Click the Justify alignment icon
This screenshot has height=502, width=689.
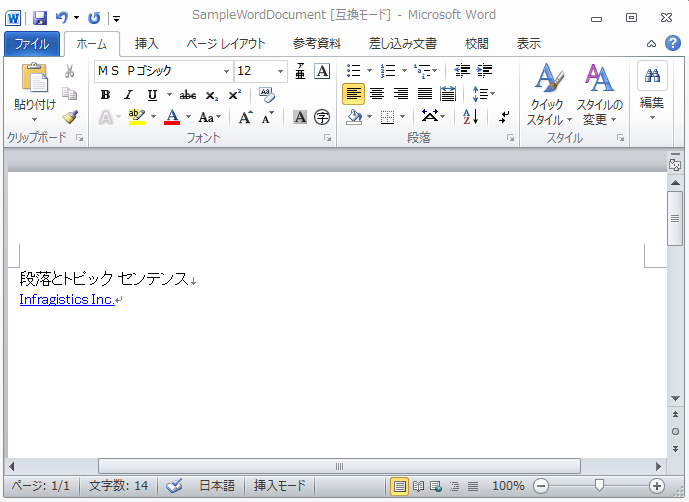tap(424, 94)
